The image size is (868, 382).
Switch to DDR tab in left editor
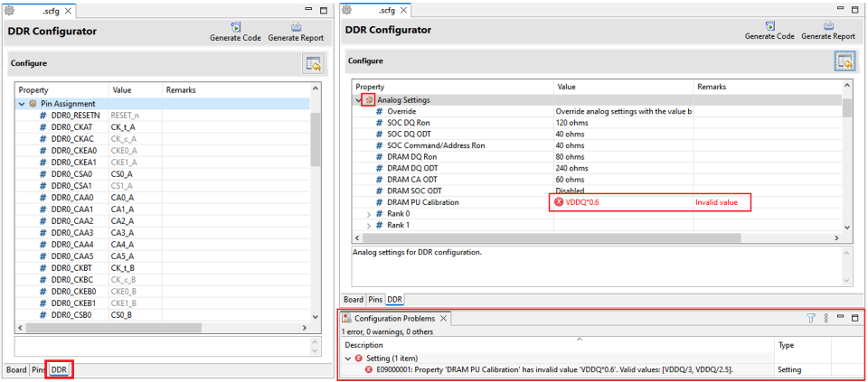coord(59,370)
